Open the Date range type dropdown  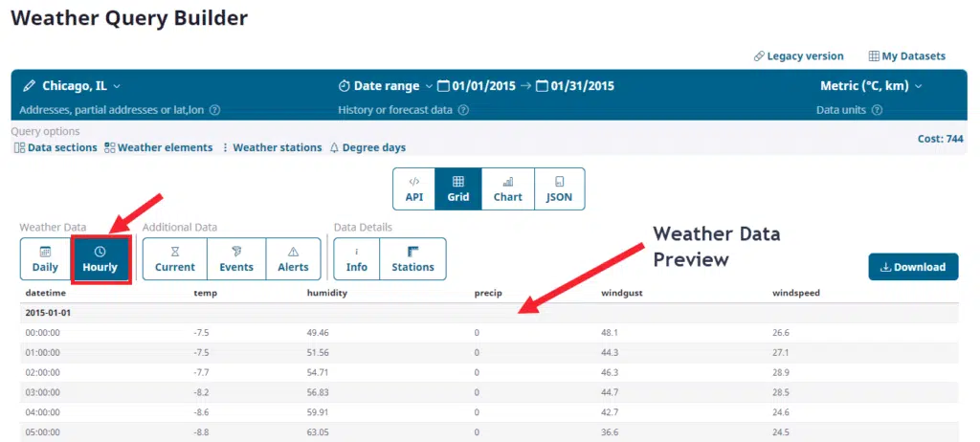coord(386,86)
